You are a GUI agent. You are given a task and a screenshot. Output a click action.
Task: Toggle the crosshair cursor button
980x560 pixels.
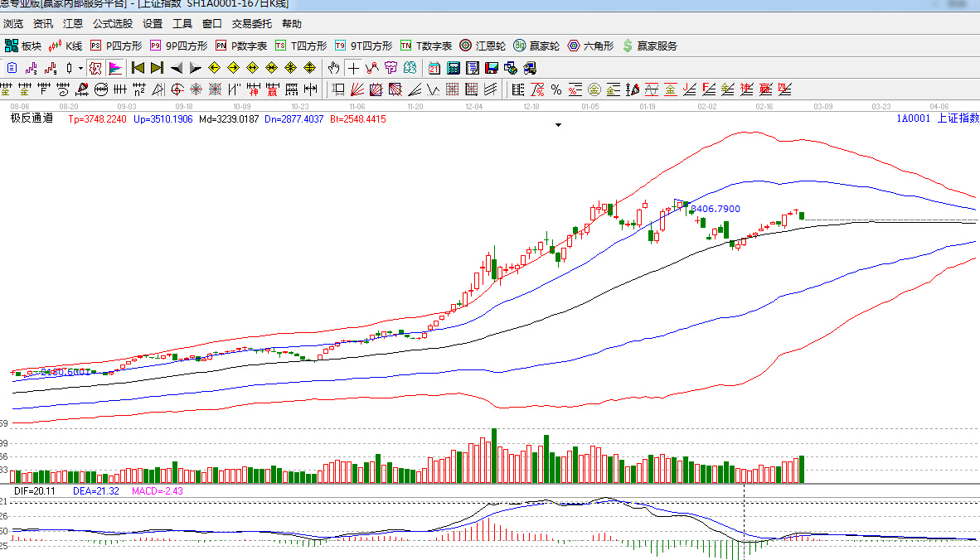tap(354, 68)
